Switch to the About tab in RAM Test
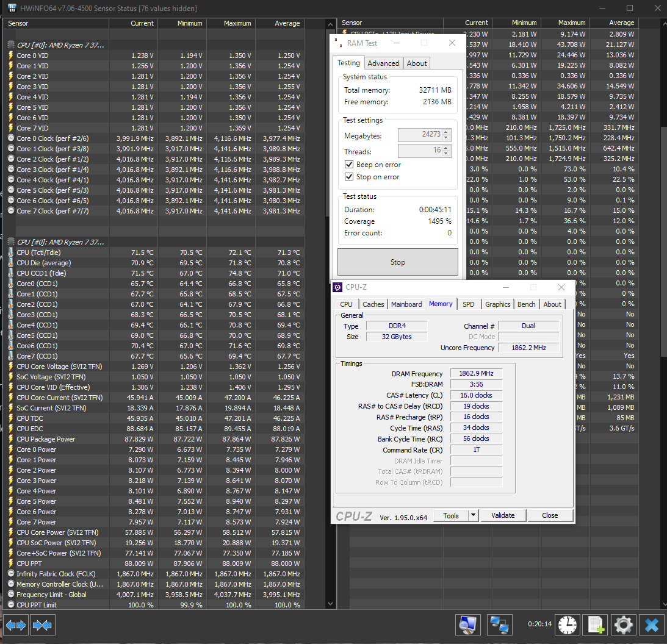This screenshot has width=667, height=644. coord(416,63)
